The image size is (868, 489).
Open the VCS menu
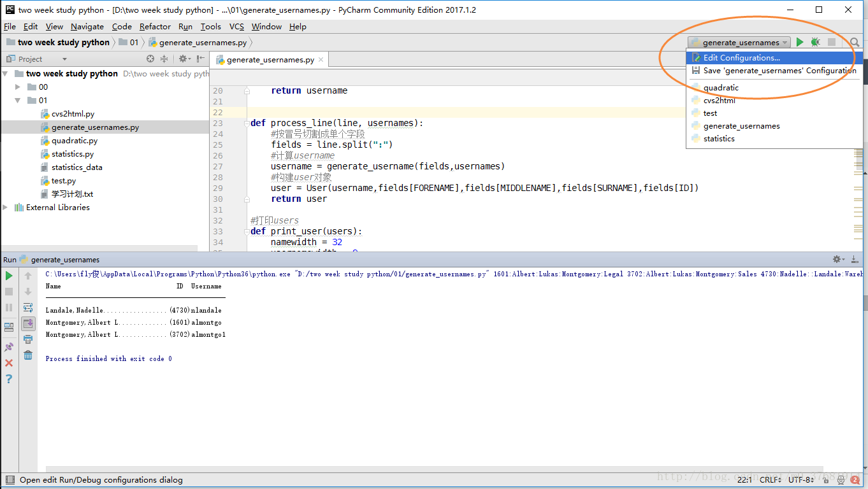pos(236,26)
